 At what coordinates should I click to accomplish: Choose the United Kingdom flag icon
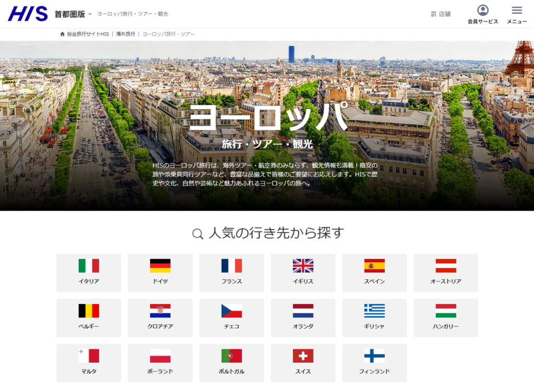pos(303,266)
